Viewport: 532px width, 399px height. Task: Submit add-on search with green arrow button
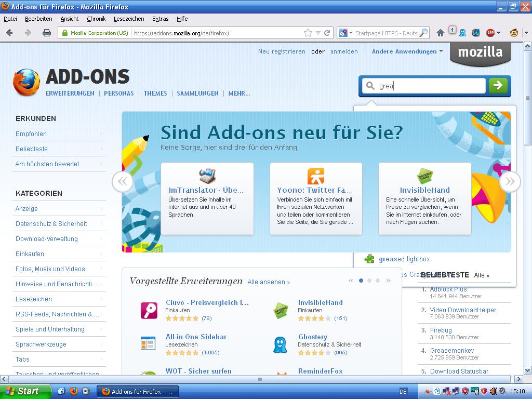click(498, 86)
